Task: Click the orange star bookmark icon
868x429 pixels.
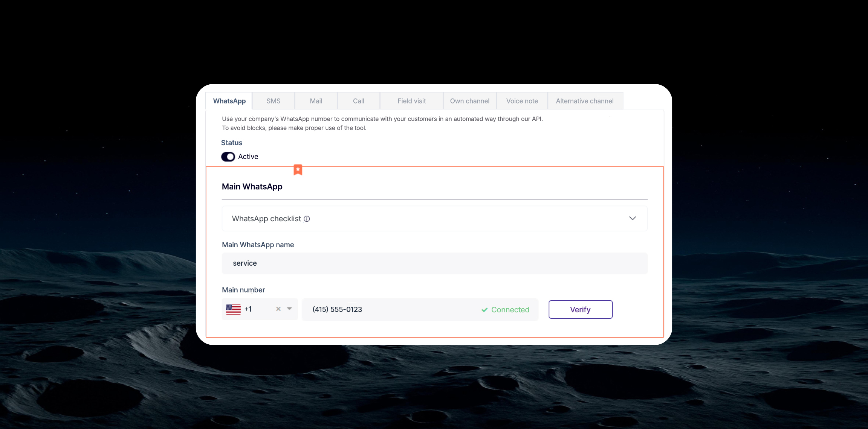Action: click(x=298, y=170)
